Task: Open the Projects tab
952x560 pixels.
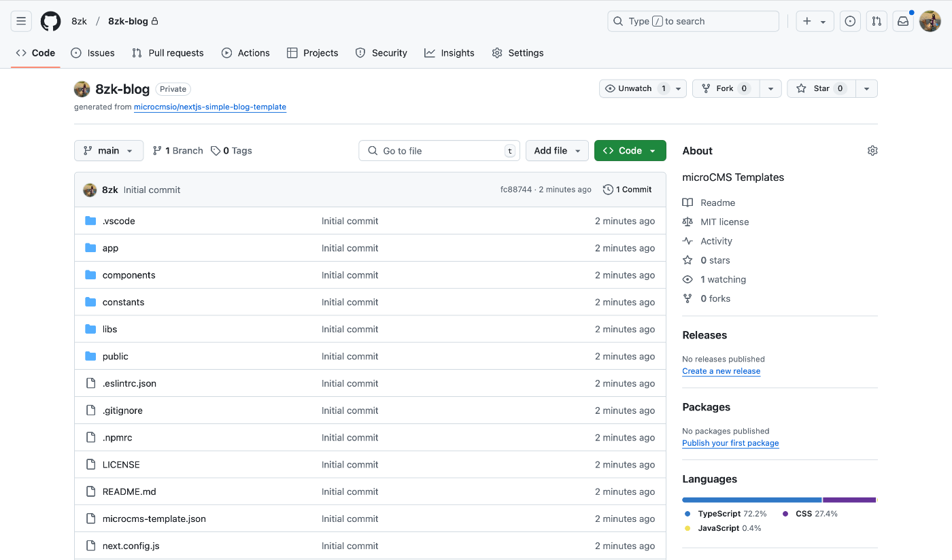Action: tap(312, 53)
